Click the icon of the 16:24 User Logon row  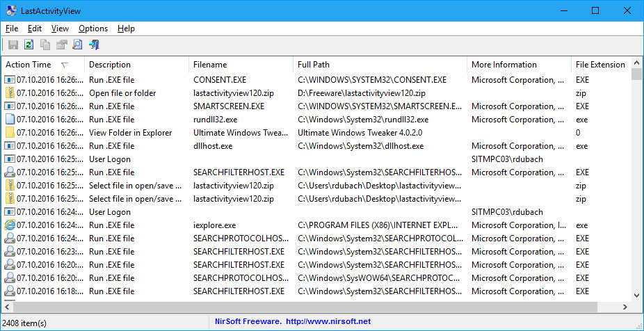tap(10, 212)
